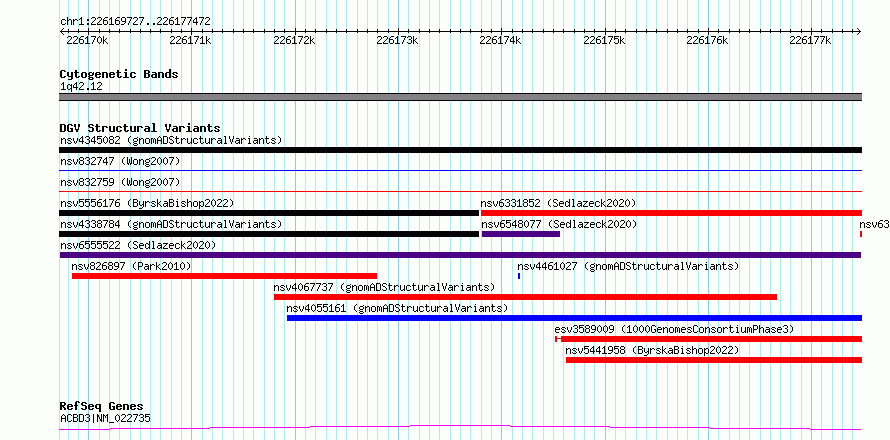Select the red nsv6331852 variant bar
Screen dimensions: 890x440
671,213
